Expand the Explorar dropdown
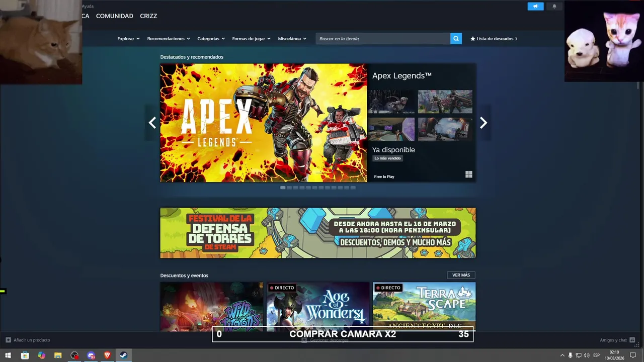Viewport: 644px width, 362px height. click(x=128, y=39)
